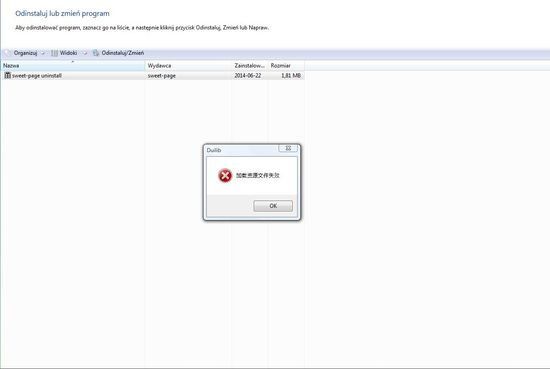Click the Odinstaluj/Zmień icon
550x369 pixels.
(x=96, y=53)
